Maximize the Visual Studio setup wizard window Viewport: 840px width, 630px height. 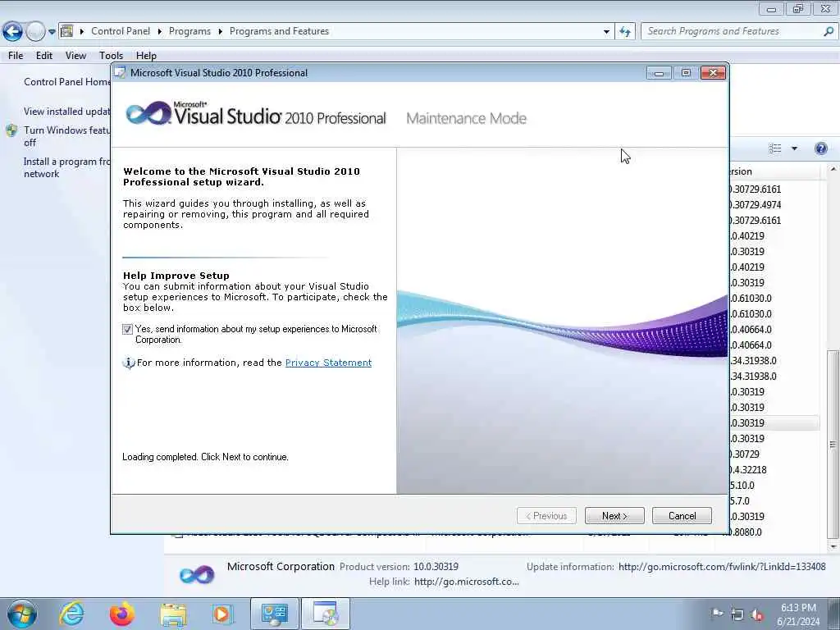tap(686, 73)
